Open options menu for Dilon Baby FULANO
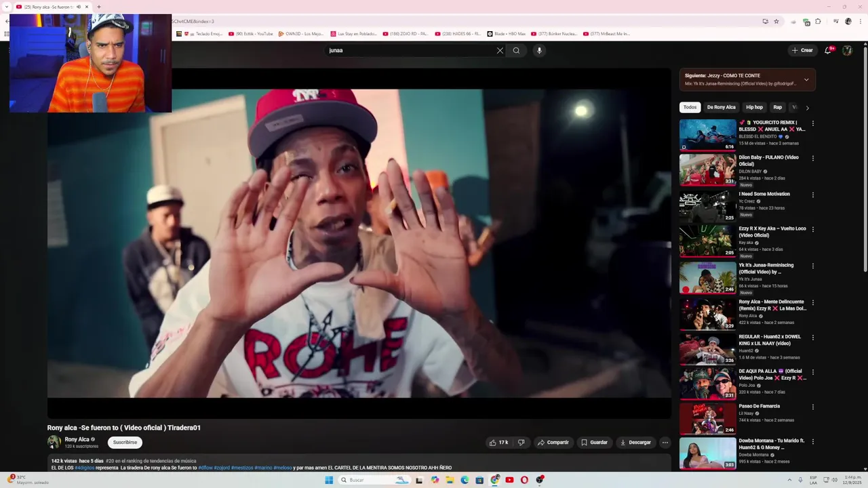The height and width of the screenshot is (488, 868). [813, 158]
